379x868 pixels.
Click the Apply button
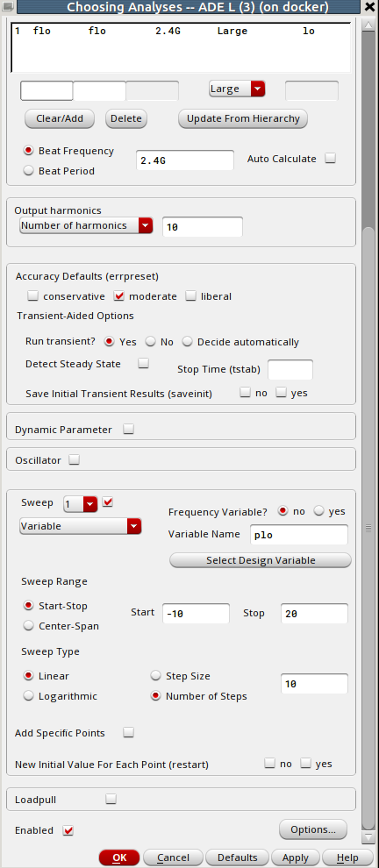296,857
